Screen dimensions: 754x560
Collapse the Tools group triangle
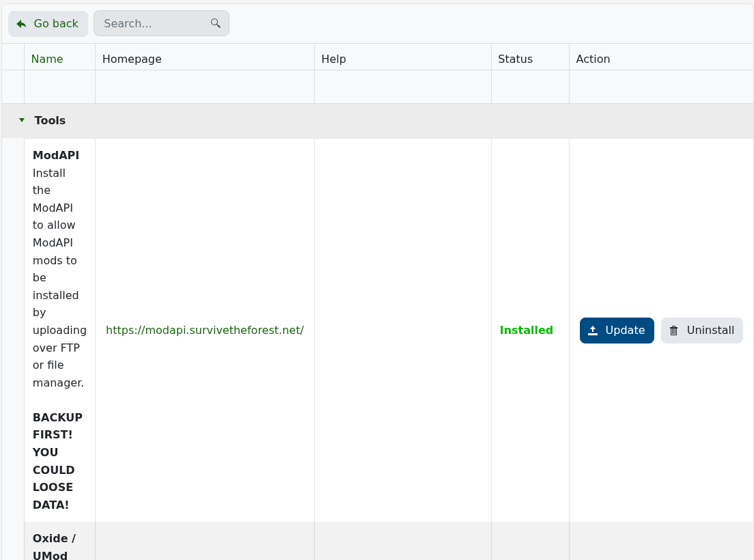point(22,120)
